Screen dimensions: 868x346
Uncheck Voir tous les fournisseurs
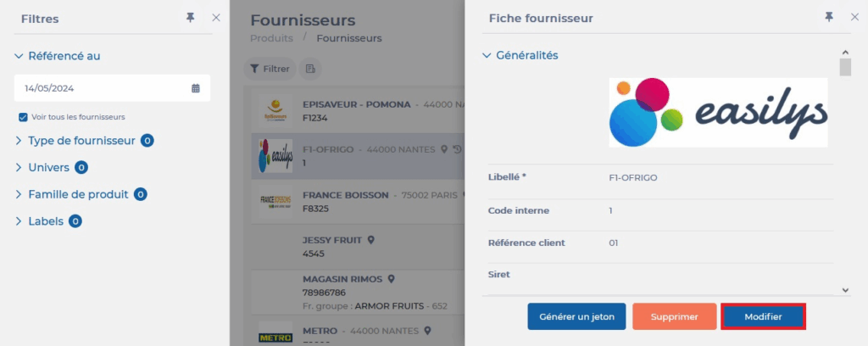[x=23, y=117]
